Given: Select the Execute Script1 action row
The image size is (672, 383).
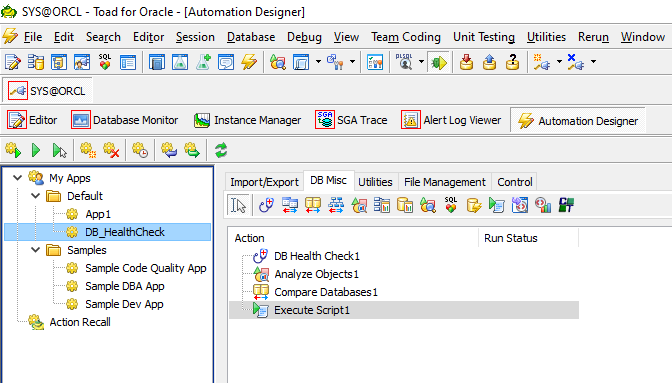Looking at the screenshot, I should (x=404, y=310).
